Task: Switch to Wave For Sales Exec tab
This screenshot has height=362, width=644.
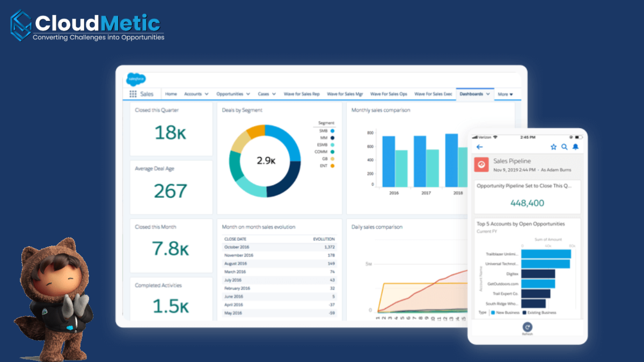Action: 433,94
